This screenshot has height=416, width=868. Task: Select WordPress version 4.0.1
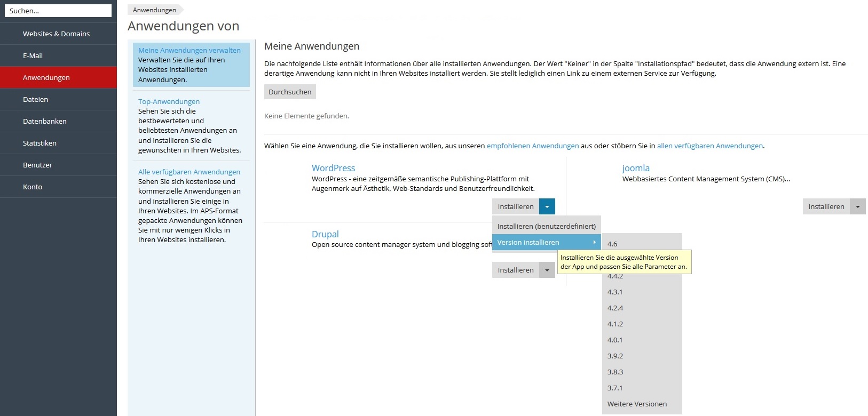click(x=642, y=340)
